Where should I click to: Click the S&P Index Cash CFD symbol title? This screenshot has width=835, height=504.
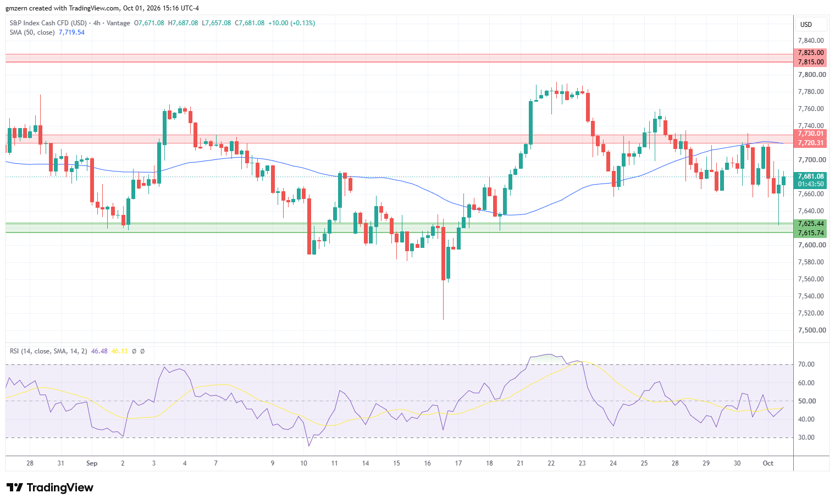pyautogui.click(x=48, y=23)
